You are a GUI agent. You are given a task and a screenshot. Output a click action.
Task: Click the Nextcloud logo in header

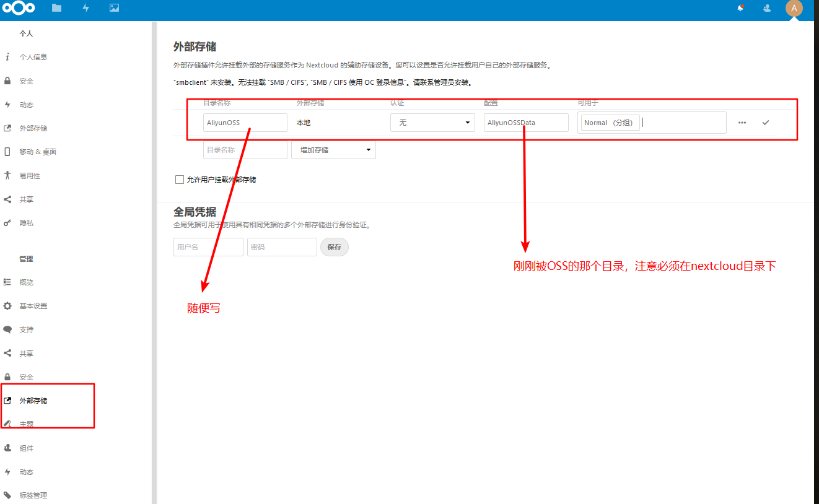(19, 8)
